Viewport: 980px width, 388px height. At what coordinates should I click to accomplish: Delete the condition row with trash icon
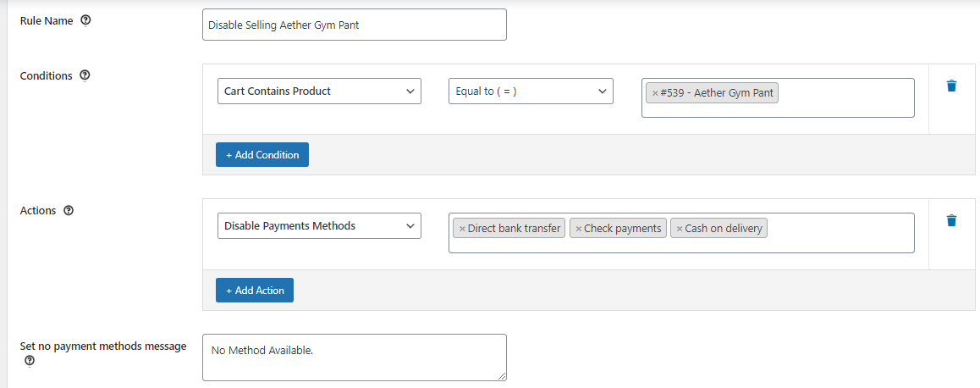951,86
